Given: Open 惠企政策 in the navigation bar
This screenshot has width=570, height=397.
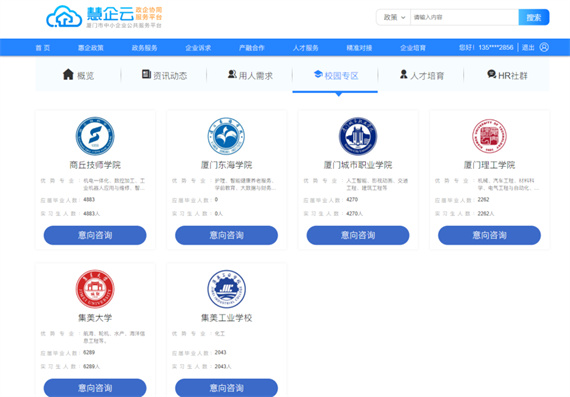Looking at the screenshot, I should [91, 48].
